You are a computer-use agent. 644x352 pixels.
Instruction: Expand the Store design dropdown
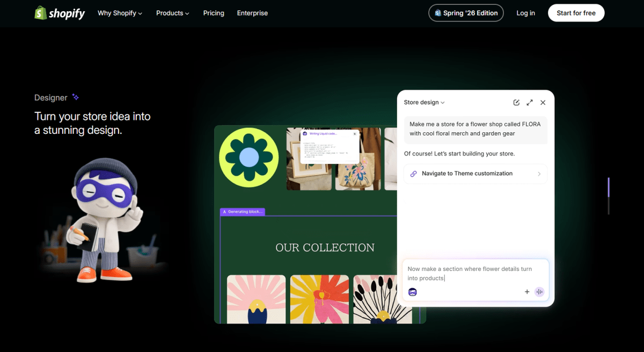(x=424, y=102)
